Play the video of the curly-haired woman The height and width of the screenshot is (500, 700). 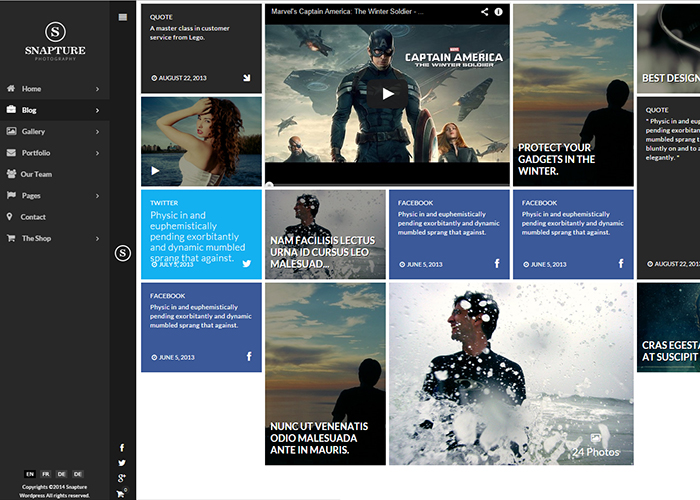pyautogui.click(x=155, y=171)
